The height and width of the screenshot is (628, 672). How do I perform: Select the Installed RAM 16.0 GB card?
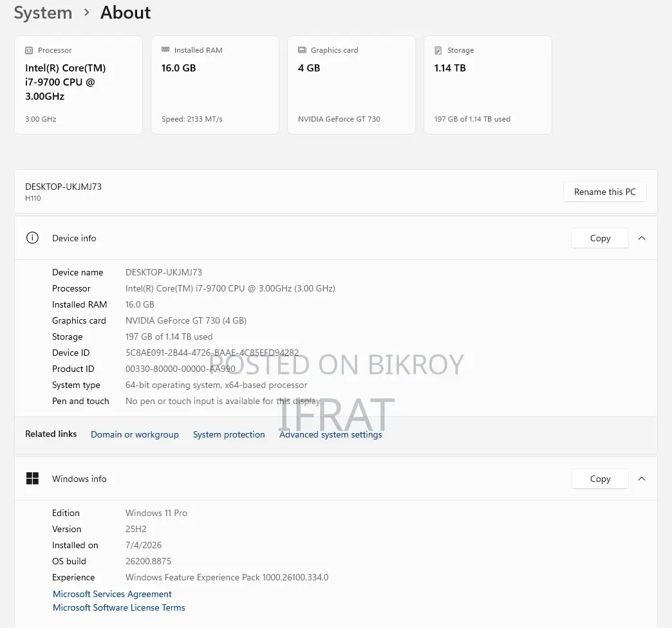(215, 85)
